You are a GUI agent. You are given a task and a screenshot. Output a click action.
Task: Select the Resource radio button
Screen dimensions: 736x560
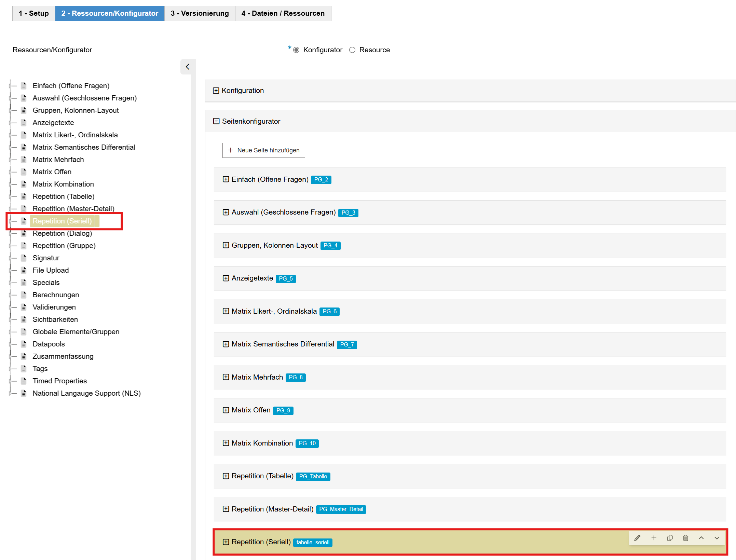coord(352,50)
